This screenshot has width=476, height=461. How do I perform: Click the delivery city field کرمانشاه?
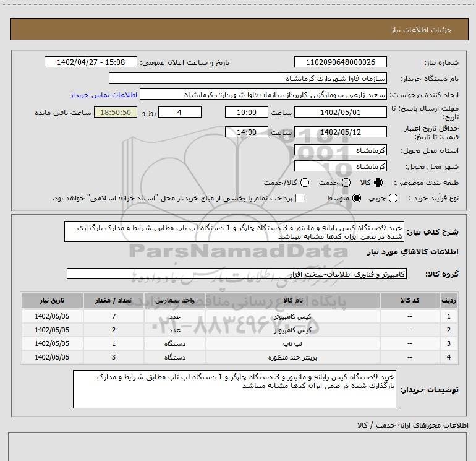[340, 166]
